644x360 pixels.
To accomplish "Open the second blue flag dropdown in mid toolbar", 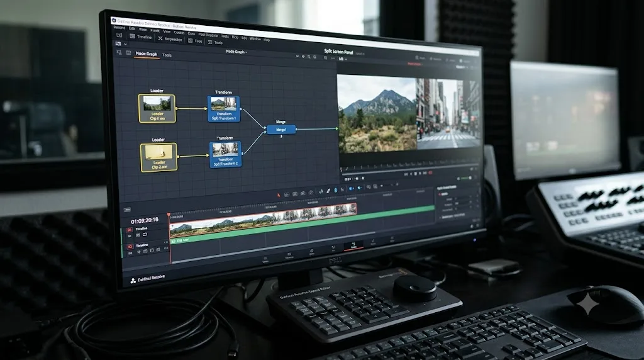I will [360, 188].
